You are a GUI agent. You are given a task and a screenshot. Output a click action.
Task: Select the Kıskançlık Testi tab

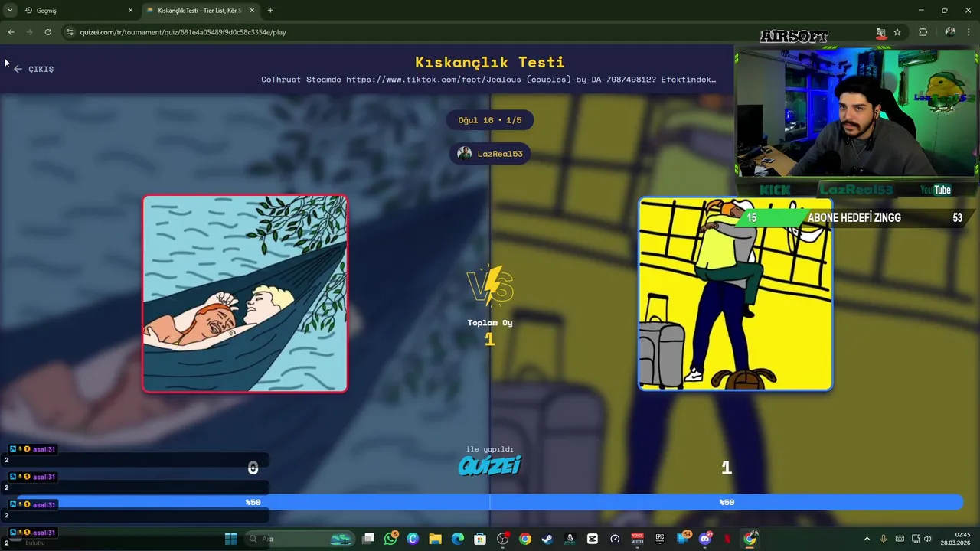tap(201, 10)
